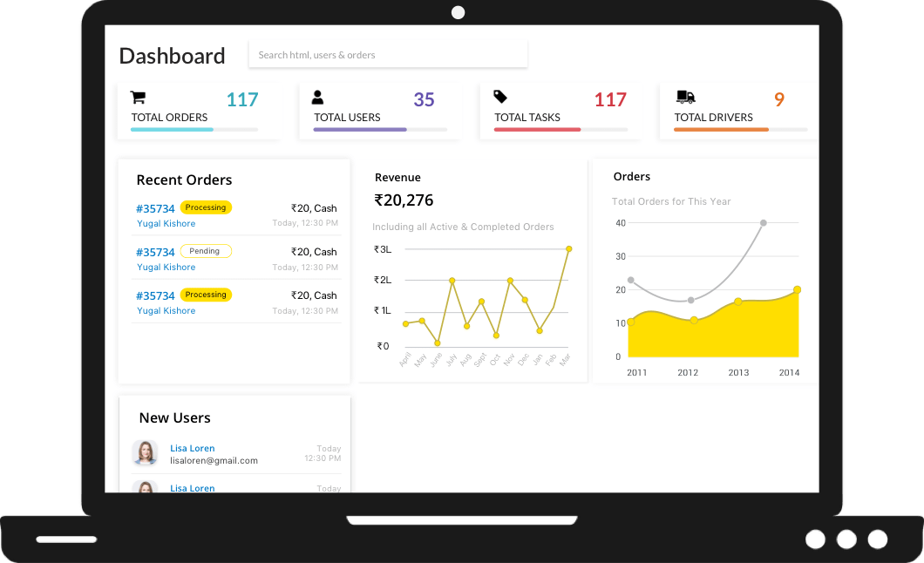Expand the Recent Orders panel header
The width and height of the screenshot is (924, 563).
point(184,180)
